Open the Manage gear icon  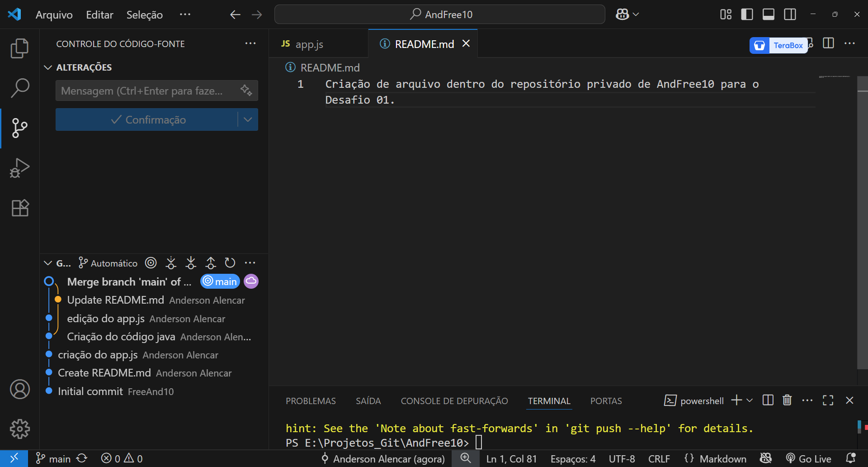(x=19, y=429)
